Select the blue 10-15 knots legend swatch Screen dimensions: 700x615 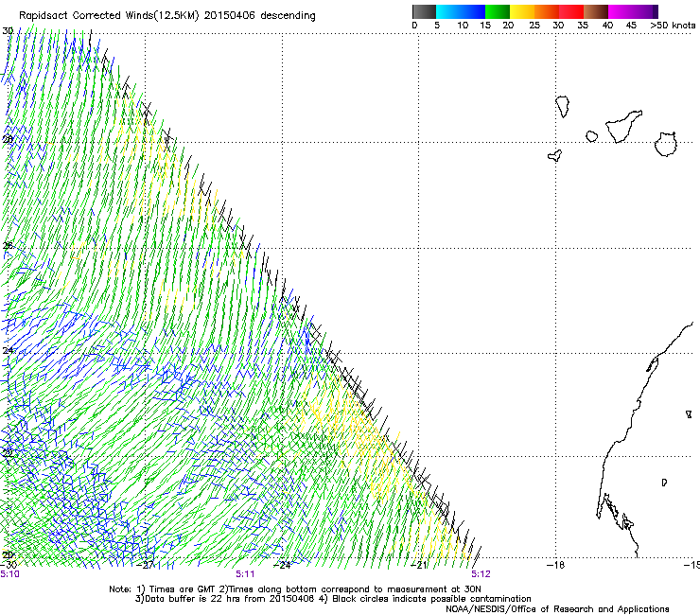coord(473,11)
